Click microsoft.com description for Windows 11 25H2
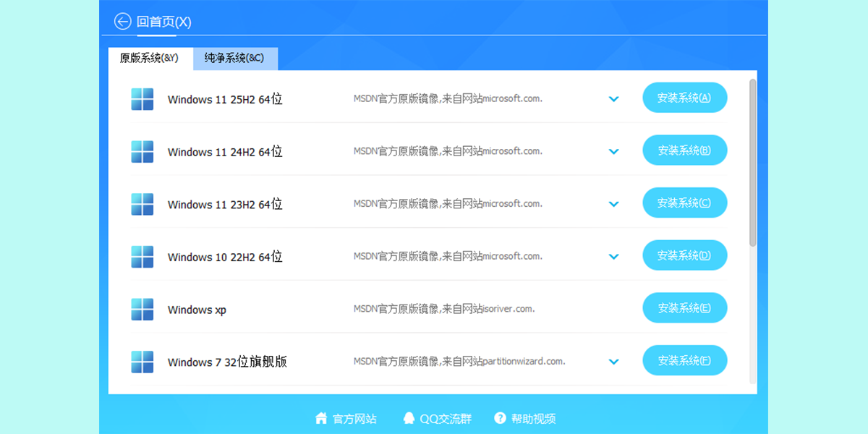 (448, 98)
